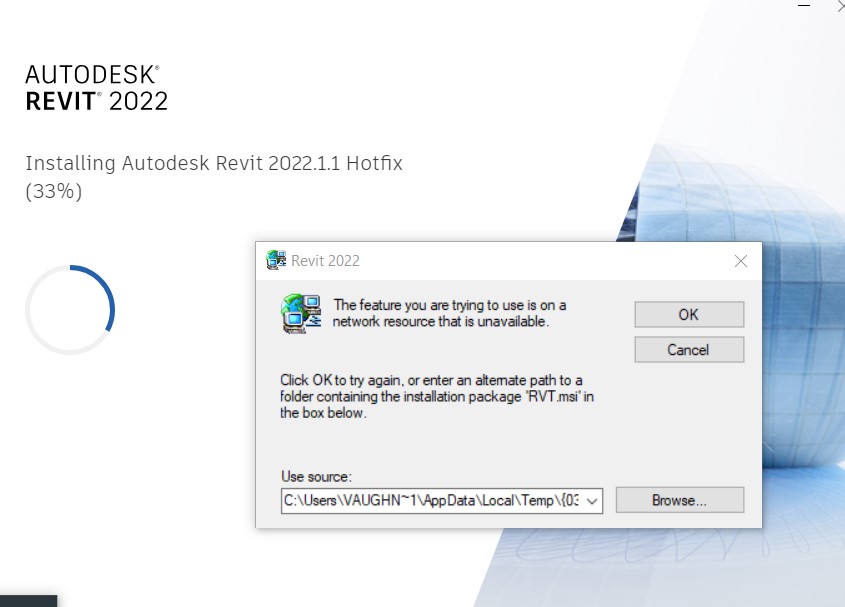Screen dimensions: 845x607
Task: Click the installer close arrow at top right
Action: tap(838, 7)
